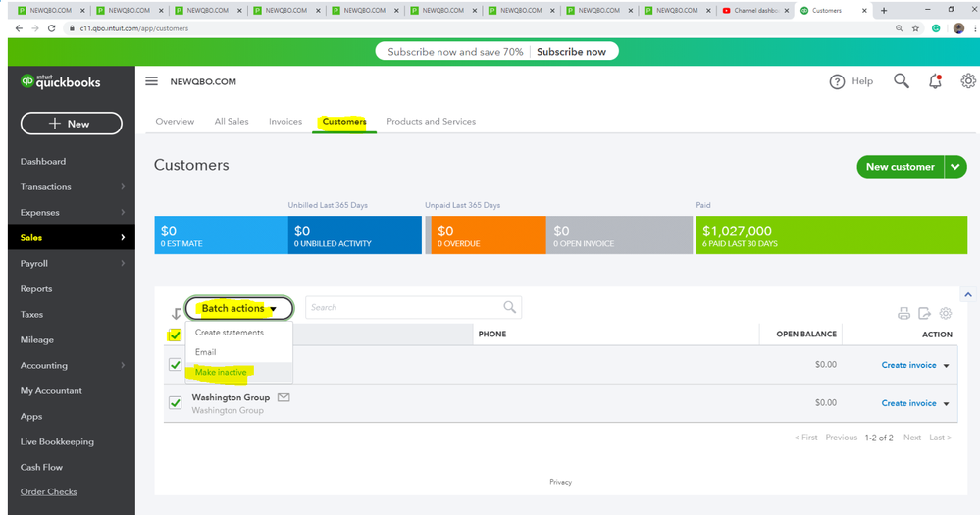Click Create invoice for Washington Group

click(x=908, y=403)
